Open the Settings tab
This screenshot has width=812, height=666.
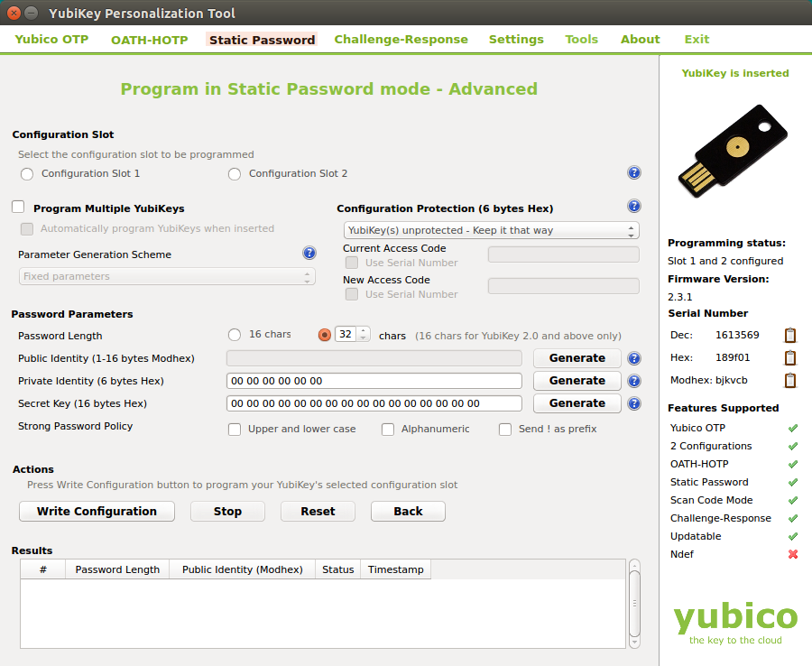516,40
